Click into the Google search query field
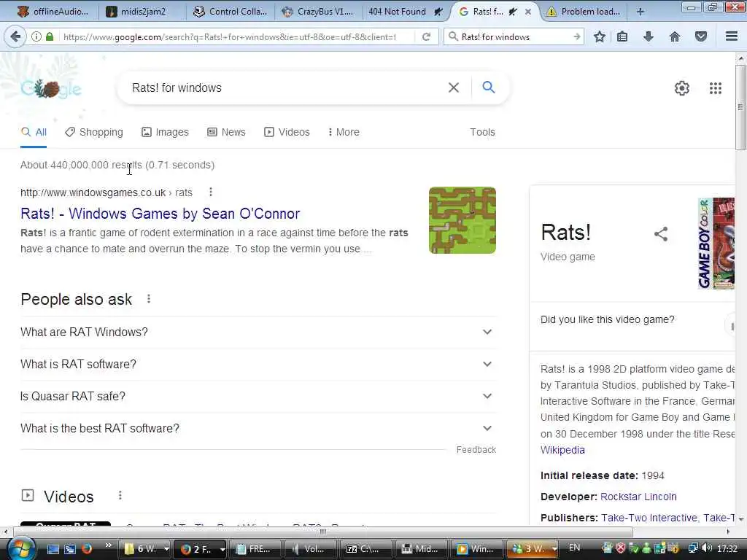747x560 pixels. tap(286, 87)
